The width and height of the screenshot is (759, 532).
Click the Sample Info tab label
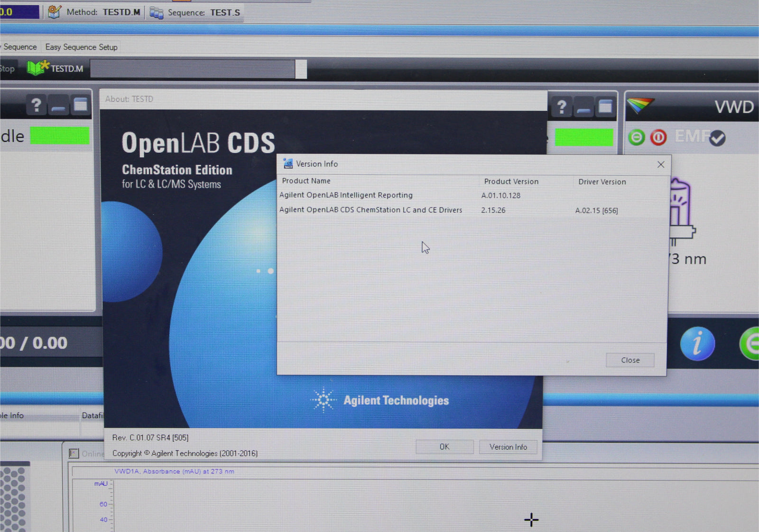pos(12,415)
